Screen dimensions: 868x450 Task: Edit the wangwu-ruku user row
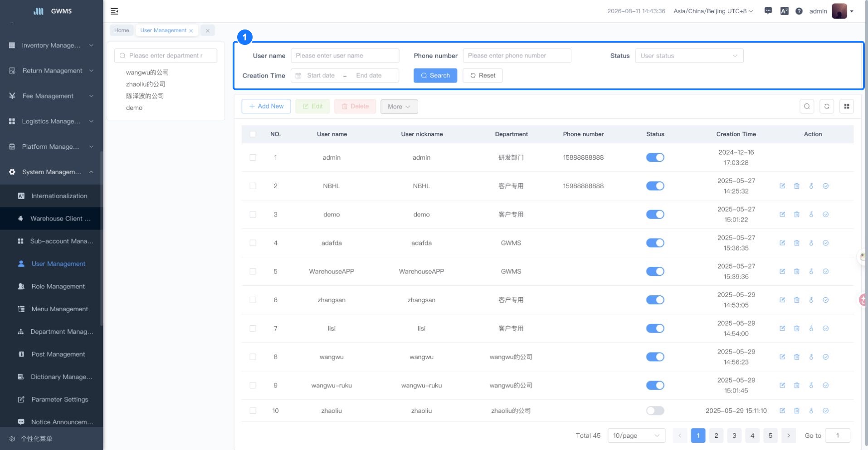pos(782,386)
